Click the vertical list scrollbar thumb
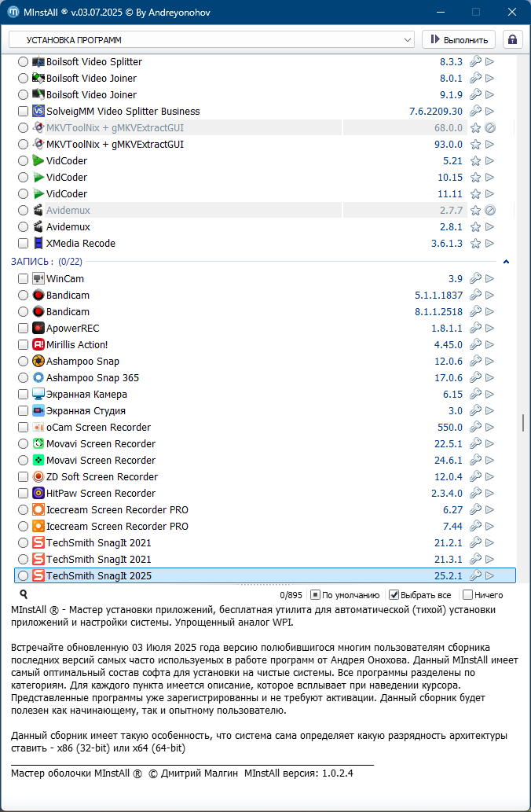531x812 pixels. coord(522,422)
